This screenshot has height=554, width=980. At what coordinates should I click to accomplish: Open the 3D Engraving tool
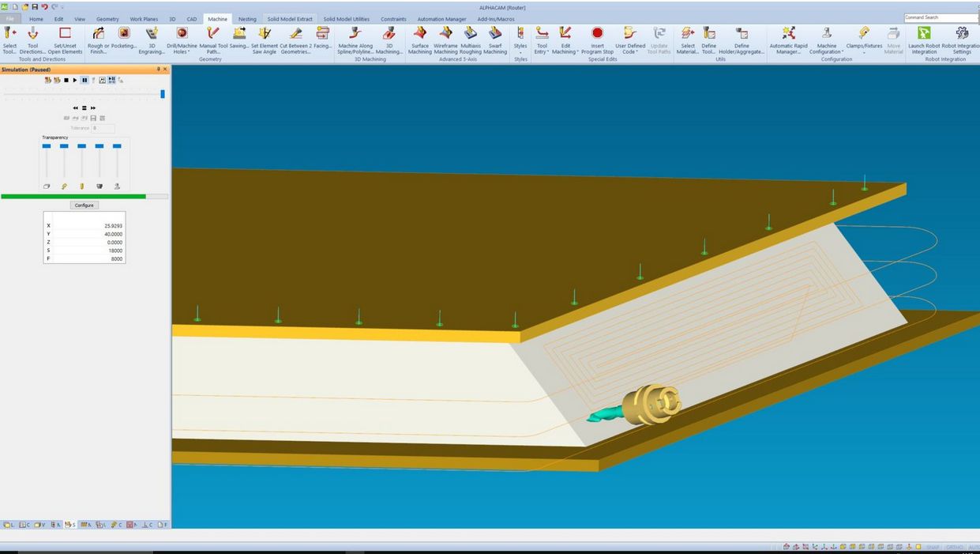[152, 33]
